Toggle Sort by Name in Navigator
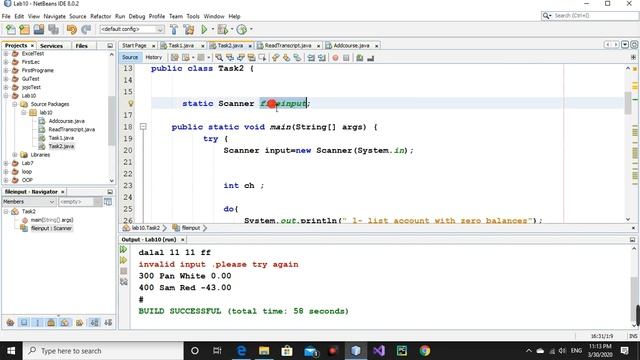 (x=94, y=322)
